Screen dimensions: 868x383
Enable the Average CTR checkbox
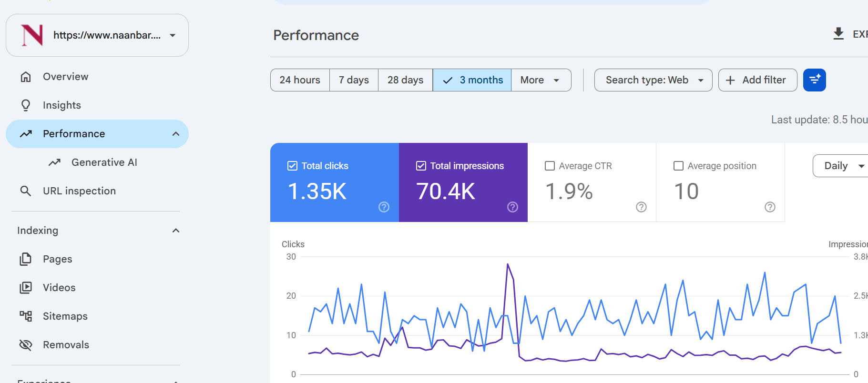(550, 166)
